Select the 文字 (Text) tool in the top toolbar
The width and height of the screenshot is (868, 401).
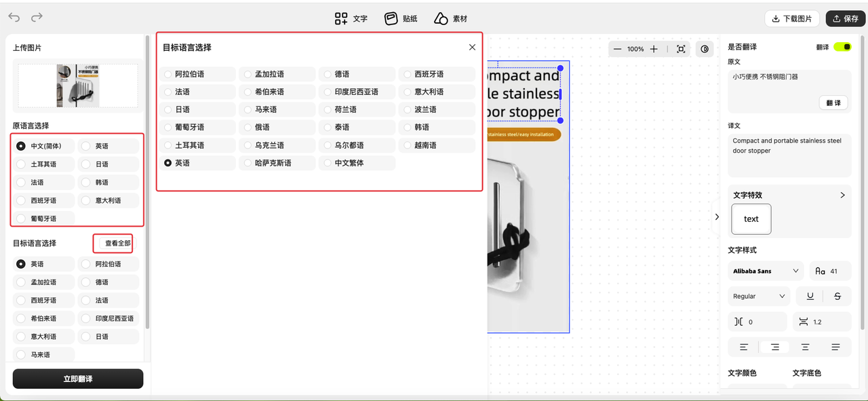(351, 18)
